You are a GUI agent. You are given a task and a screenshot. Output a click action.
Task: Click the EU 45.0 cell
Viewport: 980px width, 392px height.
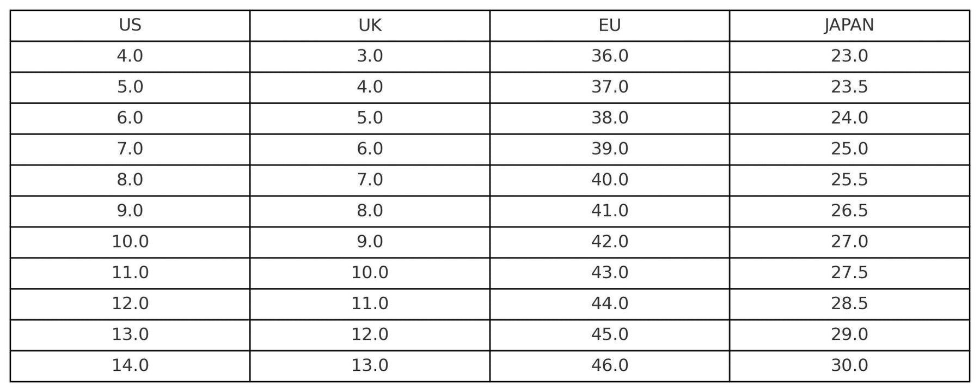[x=610, y=335]
